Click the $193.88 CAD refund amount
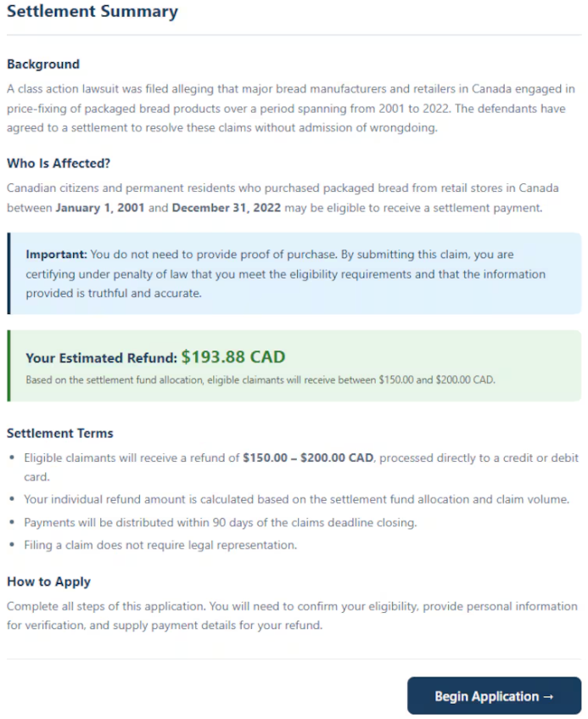This screenshot has width=588, height=719. pos(233,357)
